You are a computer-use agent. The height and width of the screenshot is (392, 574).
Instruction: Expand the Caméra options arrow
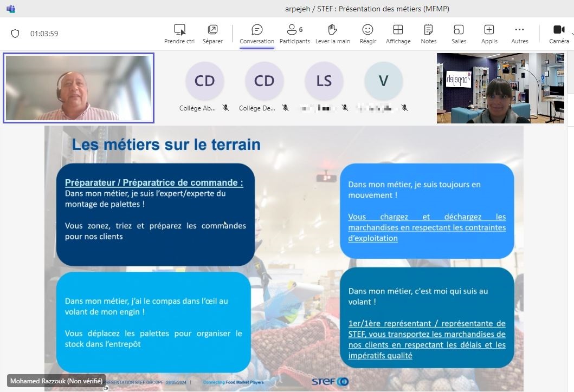pyautogui.click(x=572, y=34)
